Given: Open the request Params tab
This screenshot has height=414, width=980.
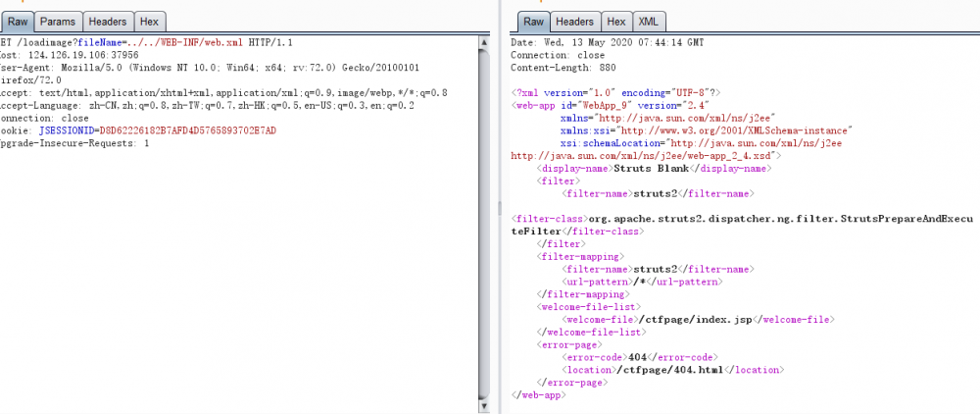Looking at the screenshot, I should (x=58, y=22).
